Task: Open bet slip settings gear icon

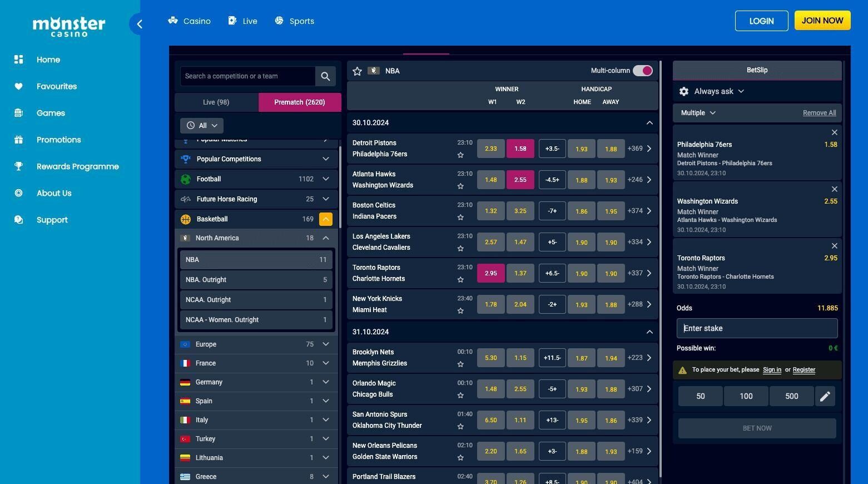Action: click(684, 91)
